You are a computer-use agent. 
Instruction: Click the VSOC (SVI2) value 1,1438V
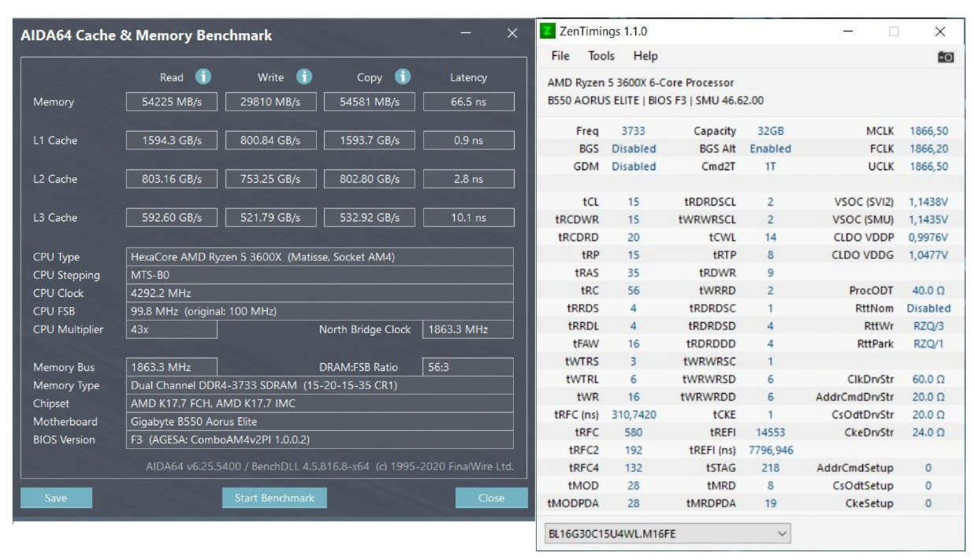[x=928, y=202]
